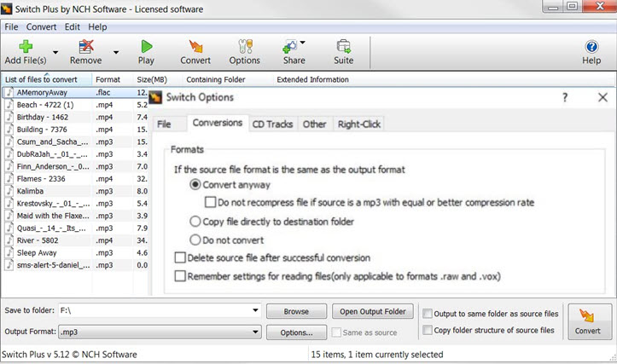617x364 pixels.
Task: Click the file icon beside Building - 7376
Action: coord(9,130)
